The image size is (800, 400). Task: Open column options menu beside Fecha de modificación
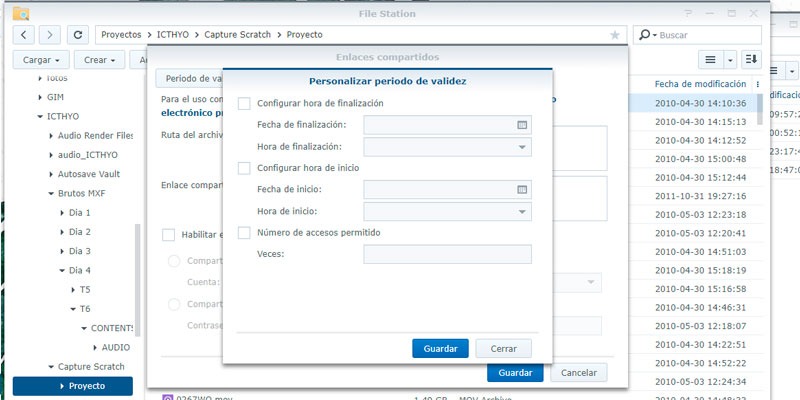(x=758, y=84)
